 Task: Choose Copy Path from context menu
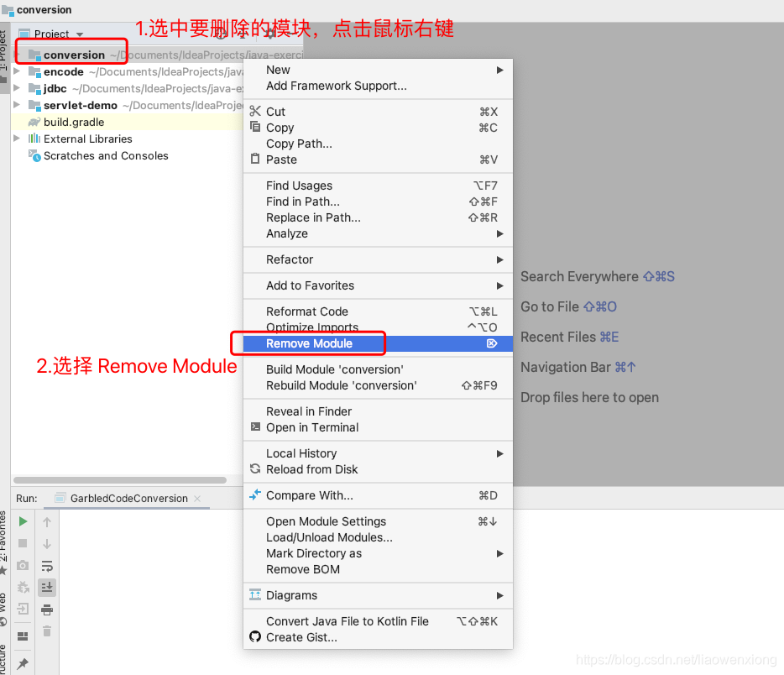(x=378, y=144)
